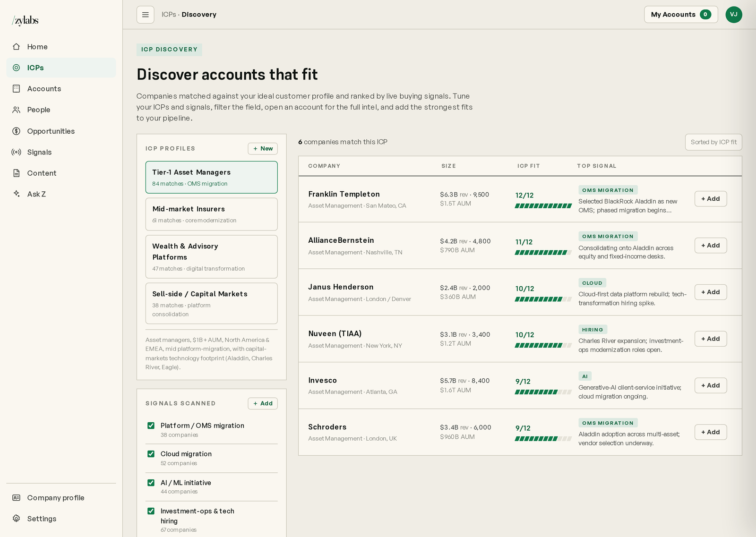Open Signals section
756x537 pixels.
click(61, 152)
